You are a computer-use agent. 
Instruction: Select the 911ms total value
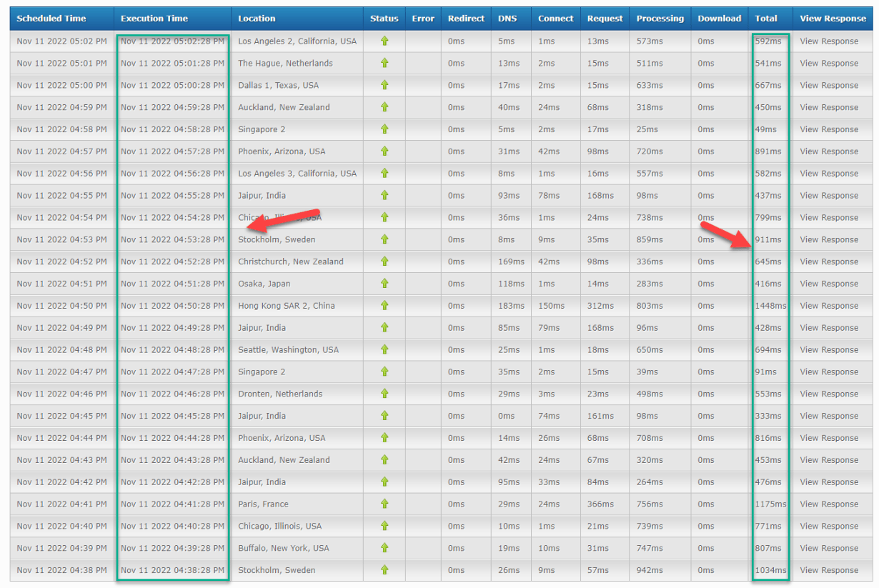(768, 239)
